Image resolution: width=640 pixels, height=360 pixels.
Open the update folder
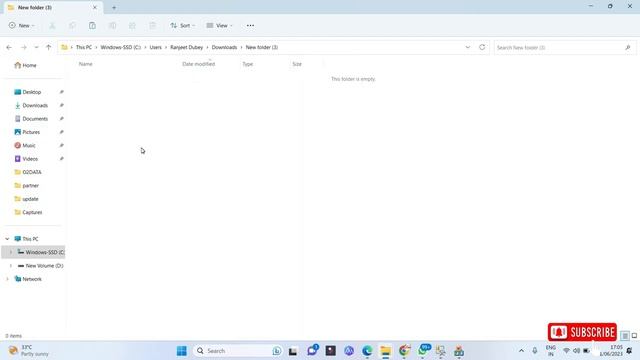[27, 199]
